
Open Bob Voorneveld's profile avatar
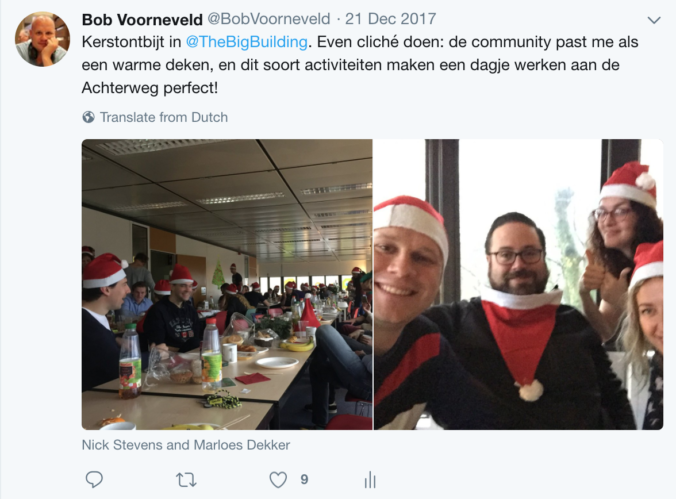pyautogui.click(x=42, y=39)
